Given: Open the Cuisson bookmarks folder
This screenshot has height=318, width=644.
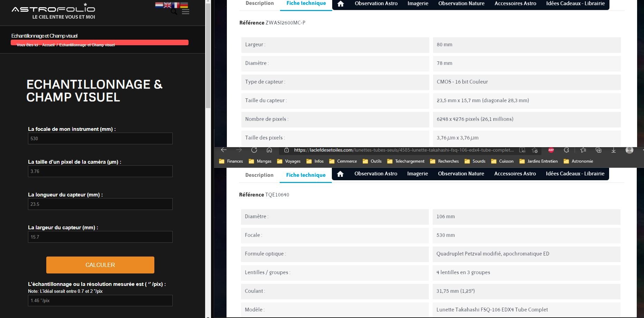Looking at the screenshot, I should coord(502,161).
